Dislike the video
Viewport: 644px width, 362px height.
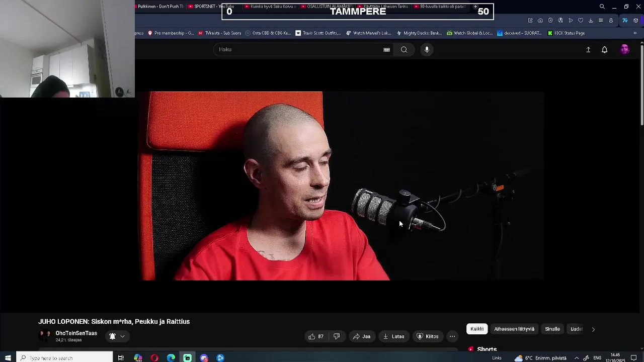(x=337, y=336)
